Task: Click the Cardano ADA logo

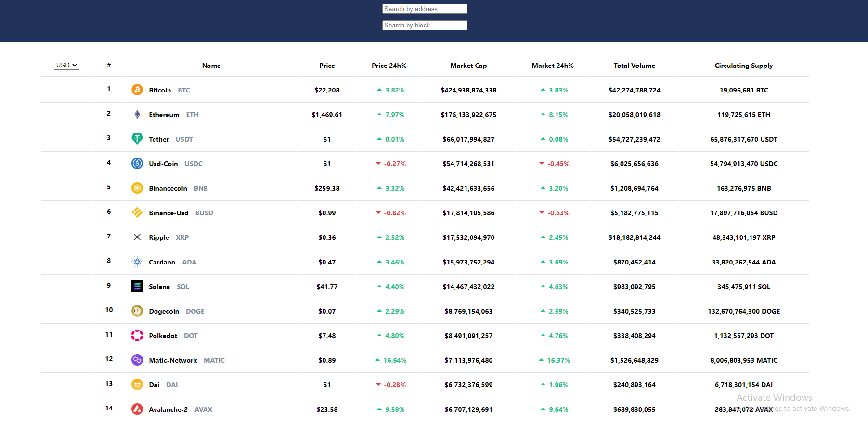Action: point(137,262)
